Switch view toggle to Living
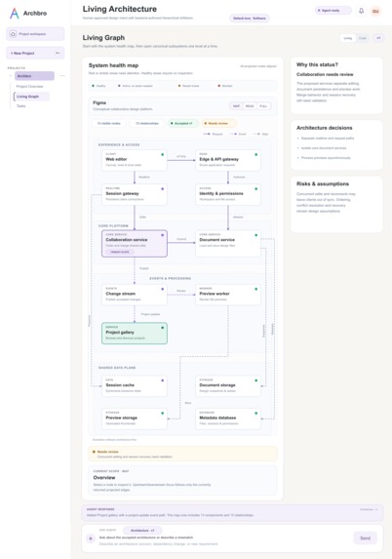This screenshot has width=392, height=559. click(347, 38)
